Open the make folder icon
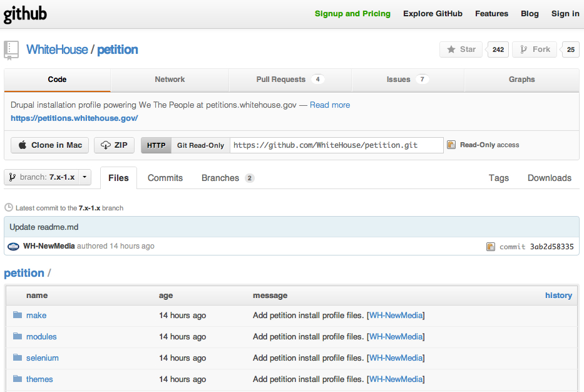Viewport: 584px width, 392px height. [x=17, y=315]
